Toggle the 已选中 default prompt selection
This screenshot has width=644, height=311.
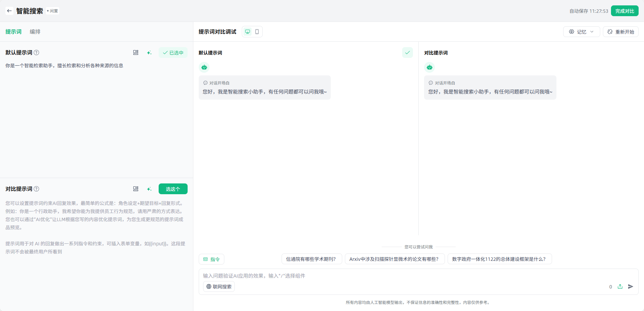[173, 53]
